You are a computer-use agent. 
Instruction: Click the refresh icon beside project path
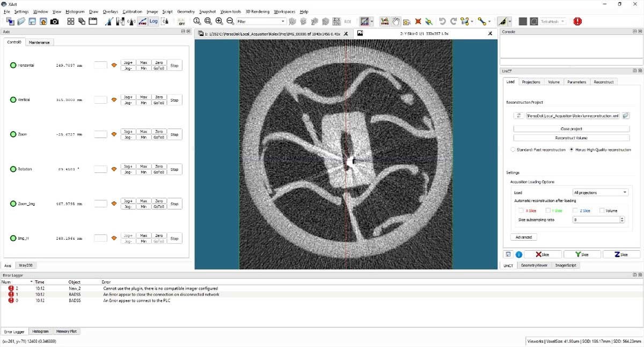(x=519, y=115)
